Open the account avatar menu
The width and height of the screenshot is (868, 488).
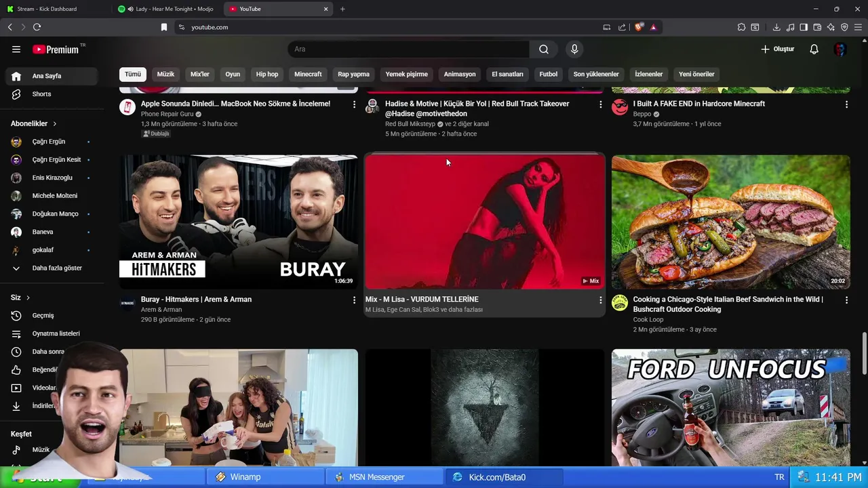tap(840, 49)
